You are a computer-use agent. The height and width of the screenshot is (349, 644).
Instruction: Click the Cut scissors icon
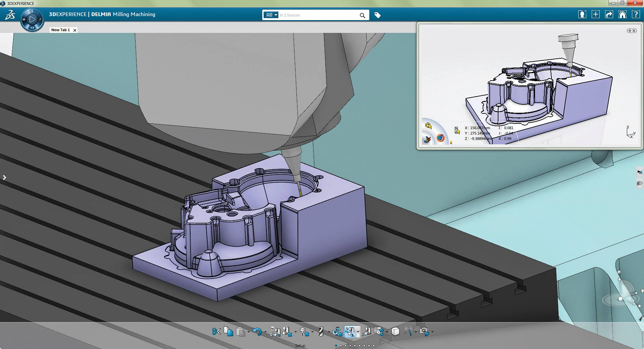[x=216, y=332]
